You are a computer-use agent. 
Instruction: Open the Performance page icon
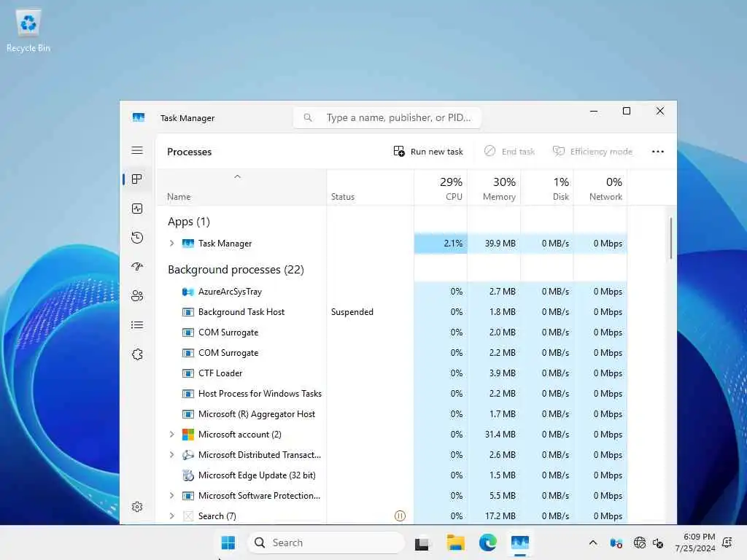click(x=137, y=209)
